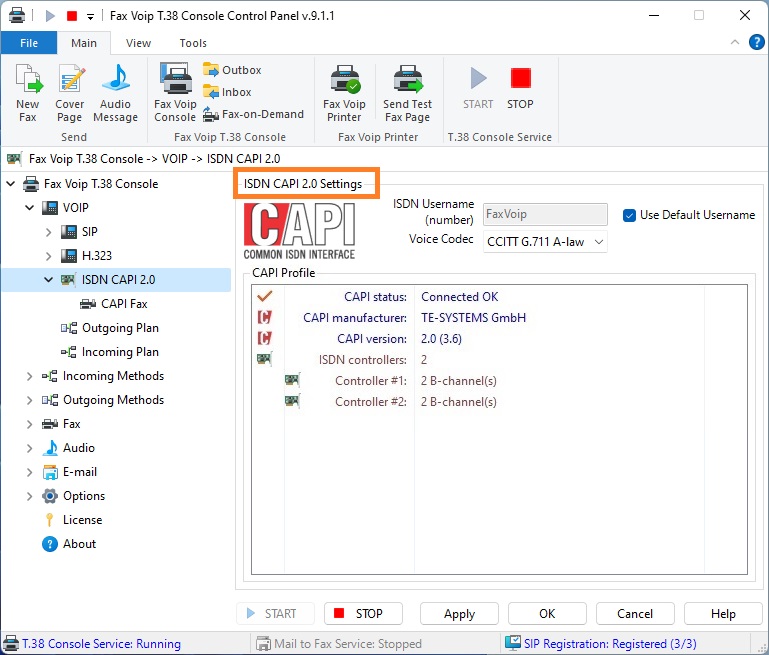Expand Outgoing Methods node
This screenshot has height=655, width=769.
30,400
